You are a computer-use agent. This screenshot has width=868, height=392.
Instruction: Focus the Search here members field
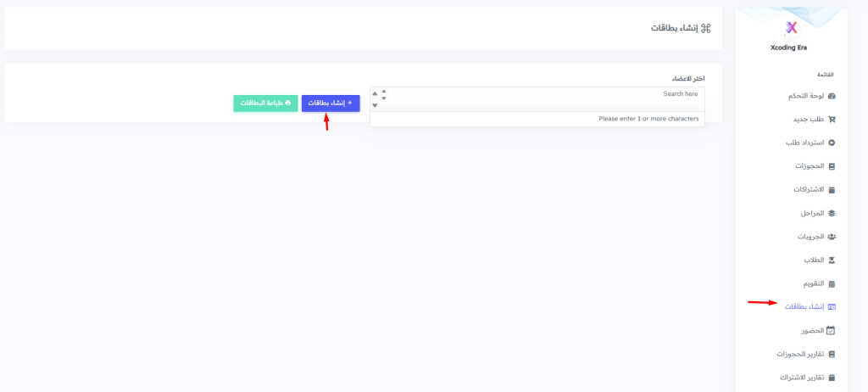[x=537, y=98]
